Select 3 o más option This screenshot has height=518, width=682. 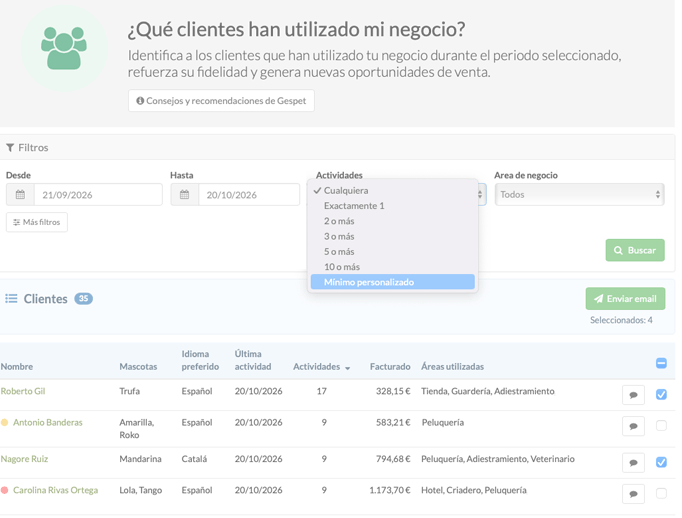point(392,236)
